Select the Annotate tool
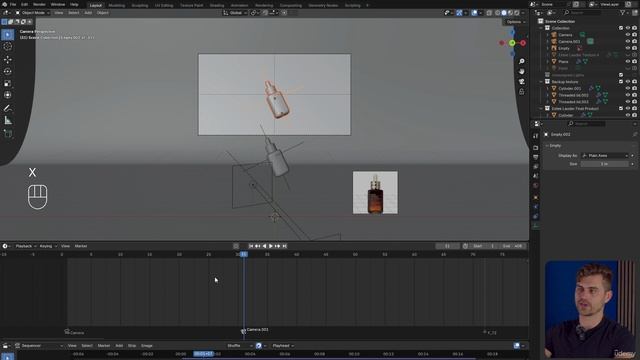Image resolution: width=640 pixels, height=360 pixels. point(7,108)
